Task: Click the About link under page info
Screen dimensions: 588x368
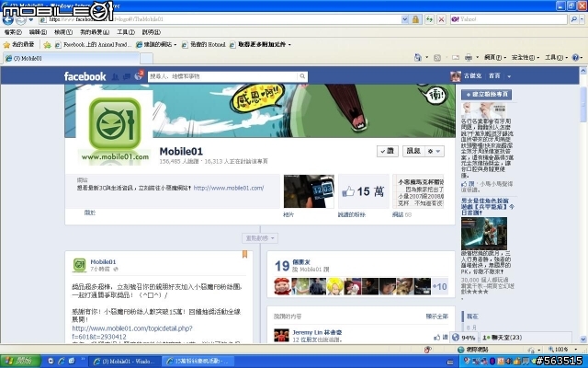Action: click(90, 213)
